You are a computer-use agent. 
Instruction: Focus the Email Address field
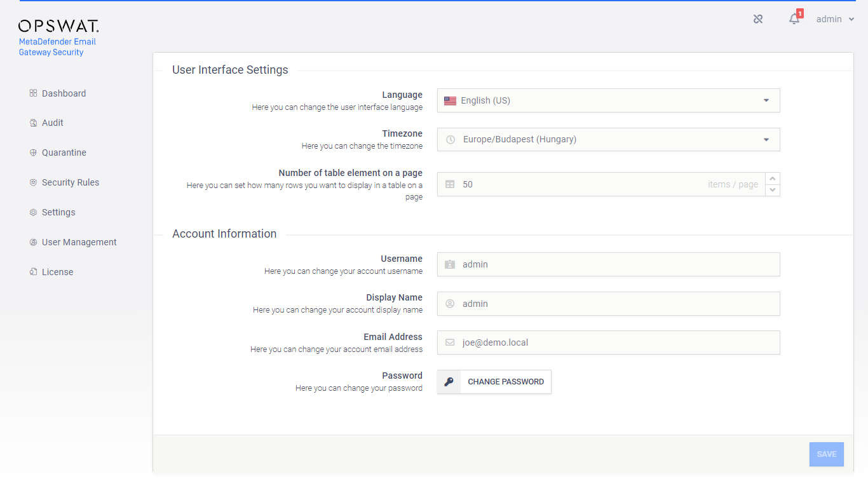[x=608, y=342]
